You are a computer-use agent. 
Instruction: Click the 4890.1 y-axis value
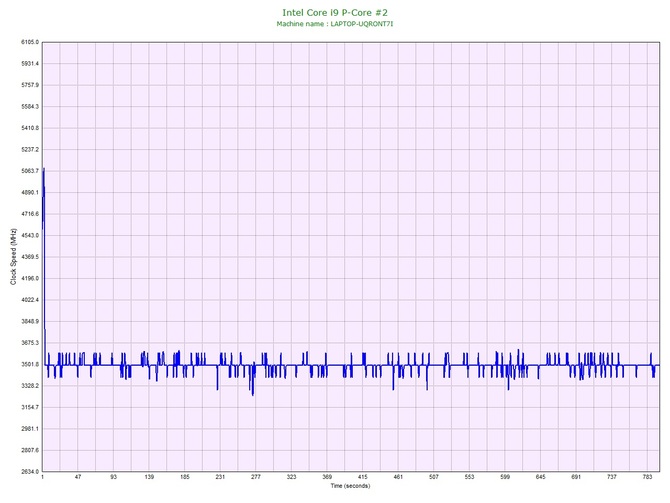pyautogui.click(x=30, y=193)
